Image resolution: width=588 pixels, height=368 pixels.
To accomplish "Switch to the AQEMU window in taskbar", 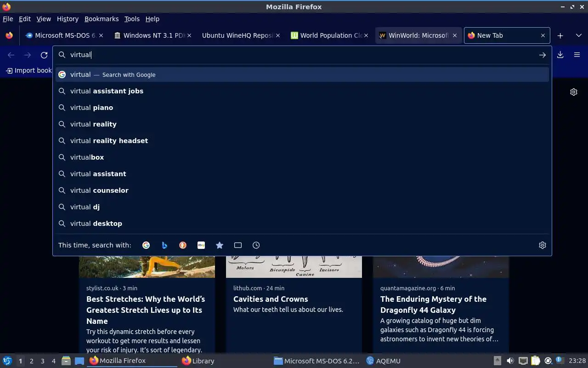I will [384, 361].
